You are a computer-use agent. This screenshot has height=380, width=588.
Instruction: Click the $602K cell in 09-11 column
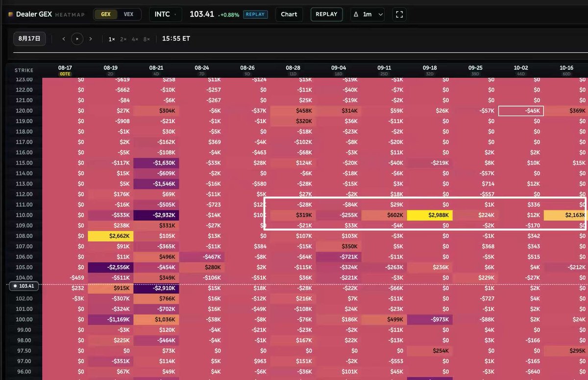tap(384, 215)
